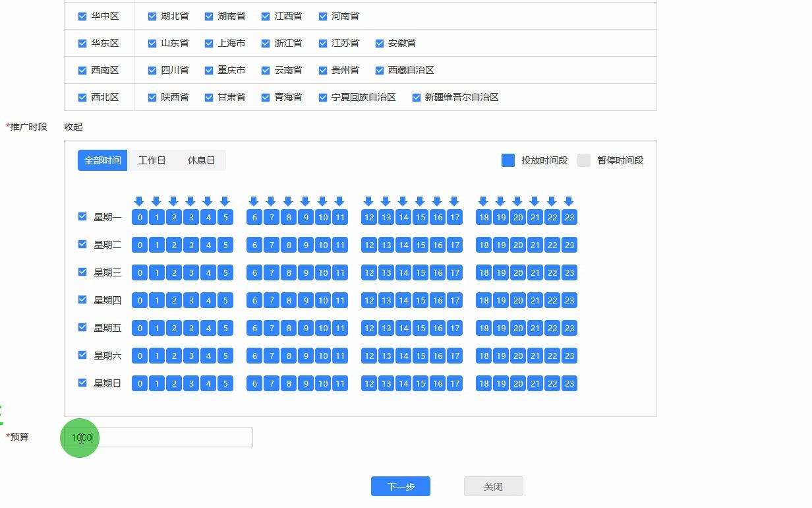
Task: Click the down arrow above hour 23
Action: tap(569, 201)
